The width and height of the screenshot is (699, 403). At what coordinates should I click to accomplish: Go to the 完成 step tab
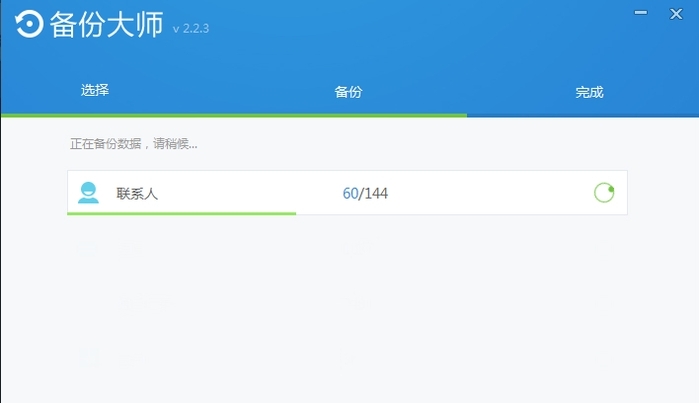tap(589, 92)
